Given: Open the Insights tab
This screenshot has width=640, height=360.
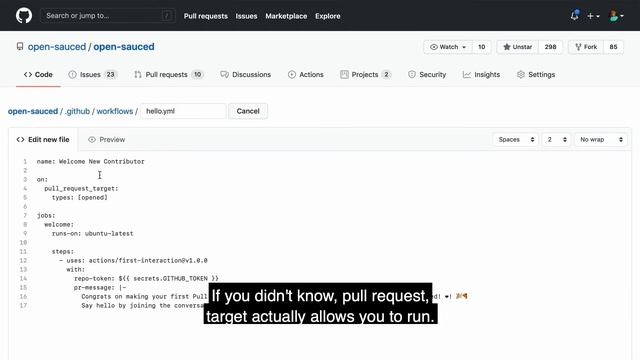Looking at the screenshot, I should point(481,75).
